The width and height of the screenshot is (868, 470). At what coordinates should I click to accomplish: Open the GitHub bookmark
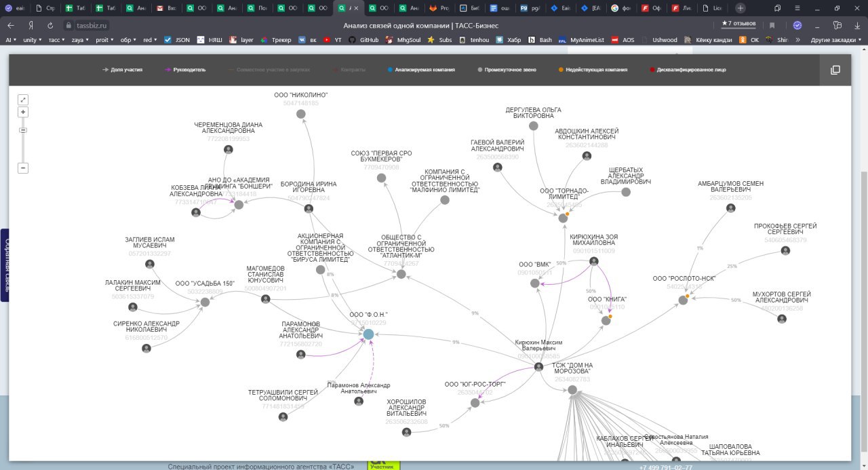tap(363, 40)
